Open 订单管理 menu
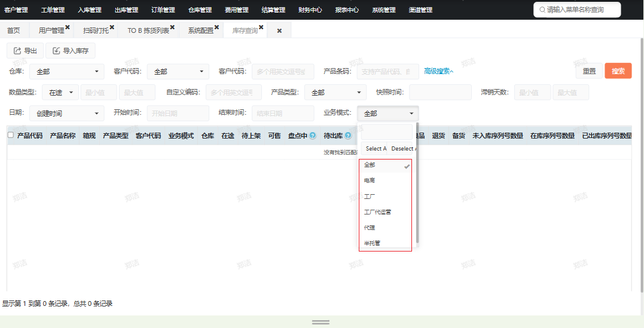Image resolution: width=644 pixels, height=328 pixels. point(163,10)
